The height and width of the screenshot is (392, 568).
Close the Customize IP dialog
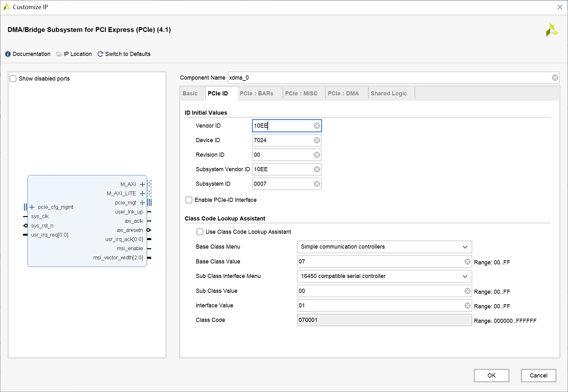click(x=560, y=7)
